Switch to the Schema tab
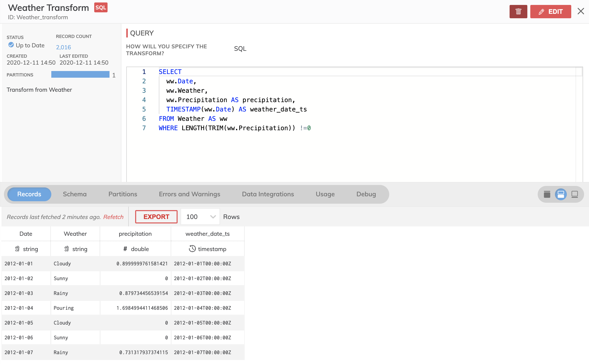The image size is (589, 364). coord(75,194)
